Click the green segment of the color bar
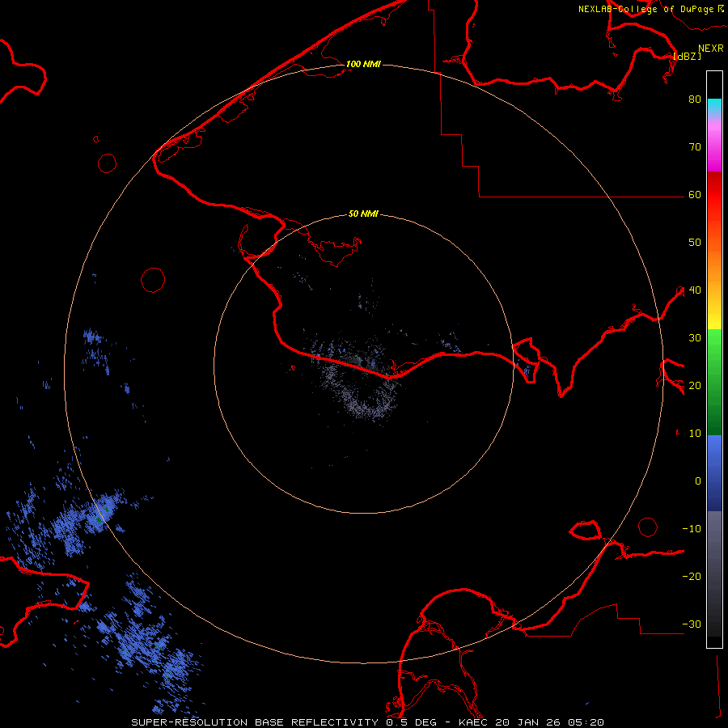This screenshot has width=728, height=728. tap(714, 382)
